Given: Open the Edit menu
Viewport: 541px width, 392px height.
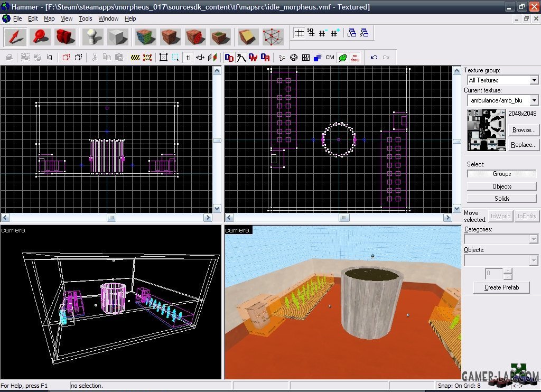Looking at the screenshot, I should click(33, 18).
